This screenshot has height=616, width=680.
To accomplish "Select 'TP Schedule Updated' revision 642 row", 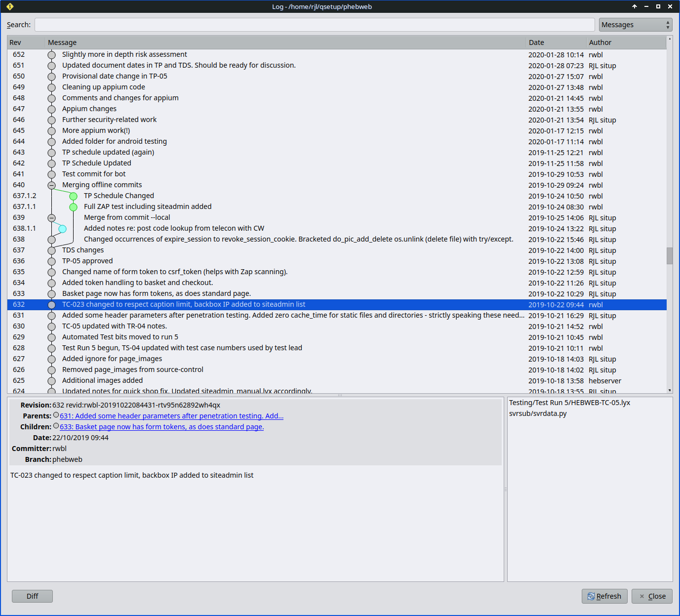I will click(x=337, y=163).
